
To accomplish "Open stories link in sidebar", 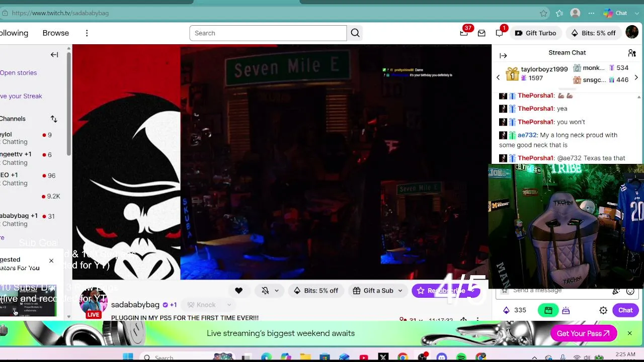I will pyautogui.click(x=18, y=73).
